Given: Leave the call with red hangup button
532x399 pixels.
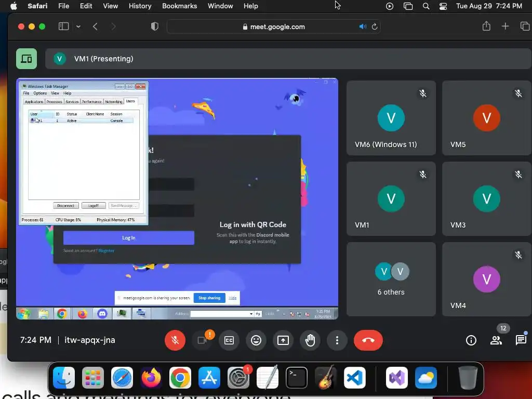Looking at the screenshot, I should coord(368,340).
